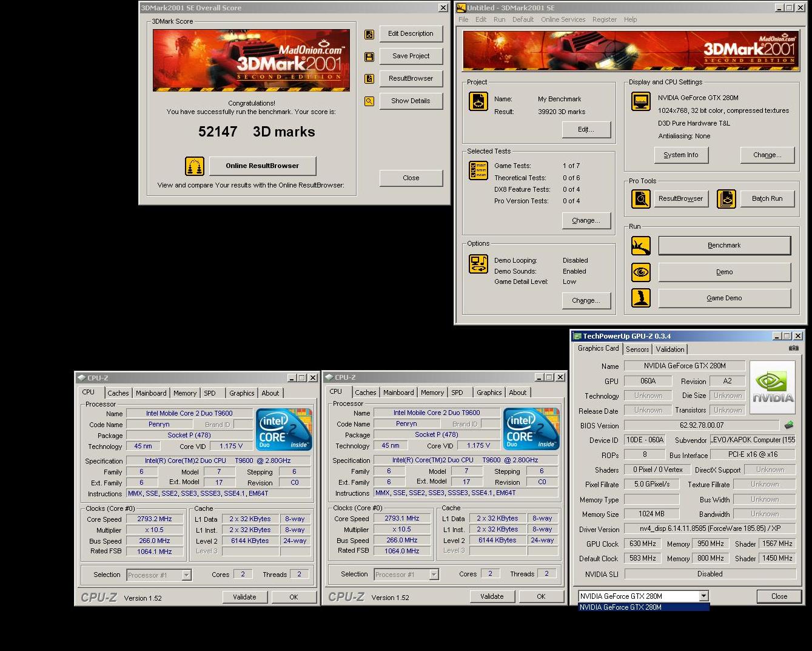Switch to the Caches tab in the first CPU-Z window
Screen dimensions: 812x651
[118, 393]
